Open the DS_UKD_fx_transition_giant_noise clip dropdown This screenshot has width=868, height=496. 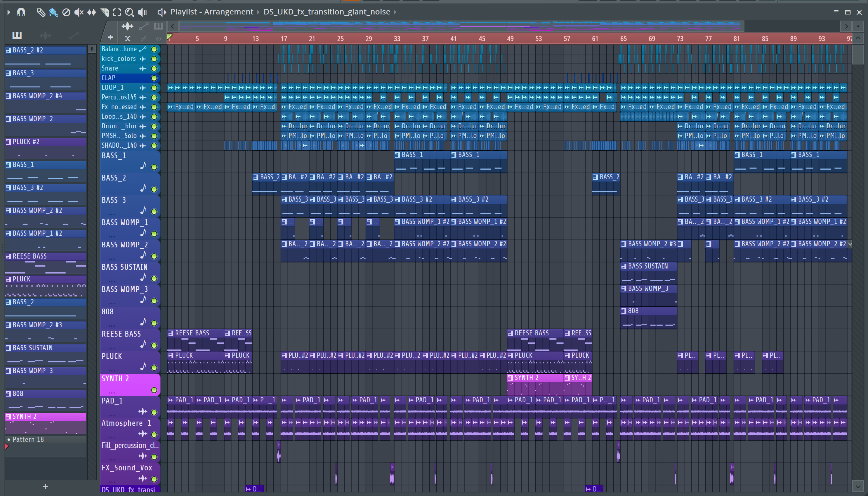click(327, 12)
